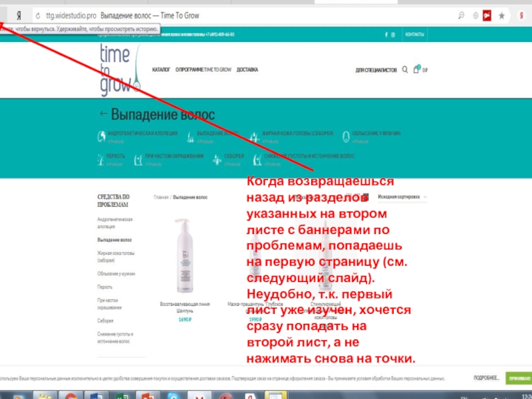532x399 pixels.
Task: Select Жирная кожа головы (себорея) in the sidebar
Action: coord(116,257)
